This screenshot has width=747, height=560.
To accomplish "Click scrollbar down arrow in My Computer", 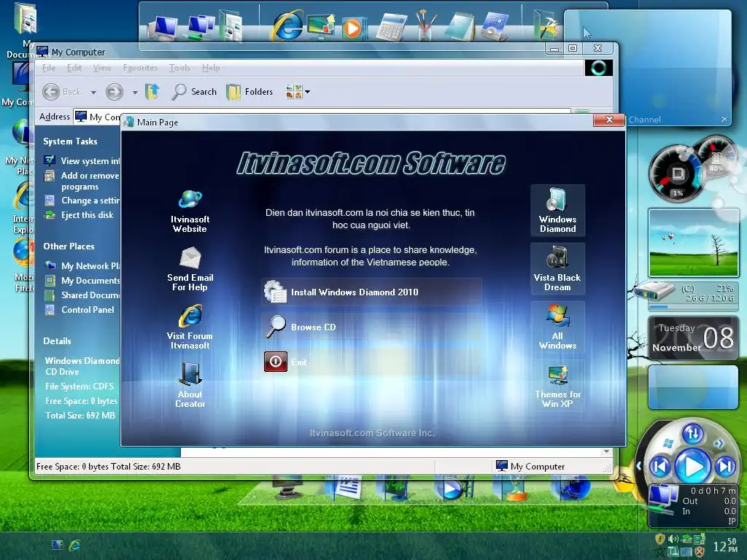I will pos(606,451).
